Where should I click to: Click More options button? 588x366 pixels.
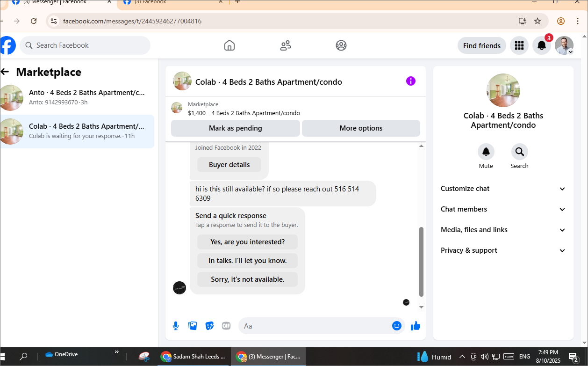[x=361, y=128]
